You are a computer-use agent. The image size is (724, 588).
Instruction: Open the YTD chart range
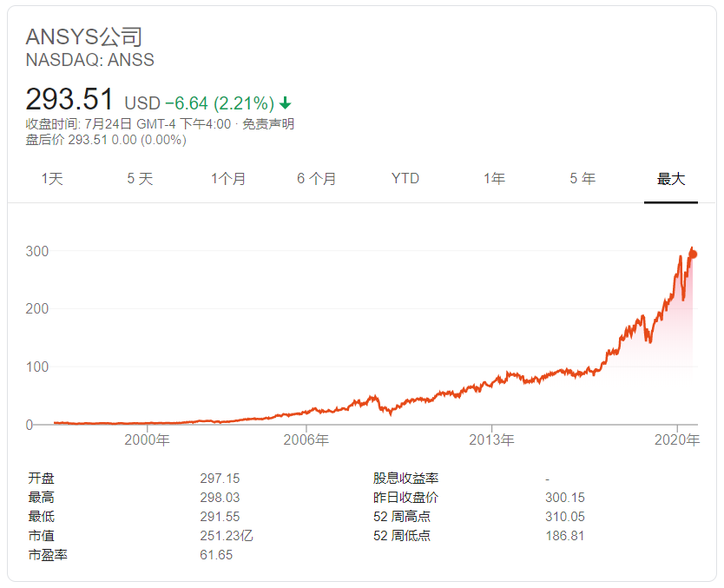coord(405,178)
